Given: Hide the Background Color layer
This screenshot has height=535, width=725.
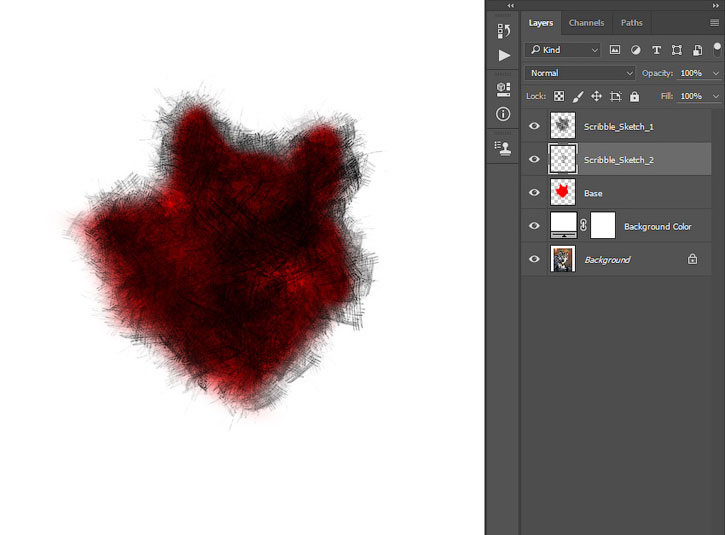Looking at the screenshot, I should tap(534, 226).
